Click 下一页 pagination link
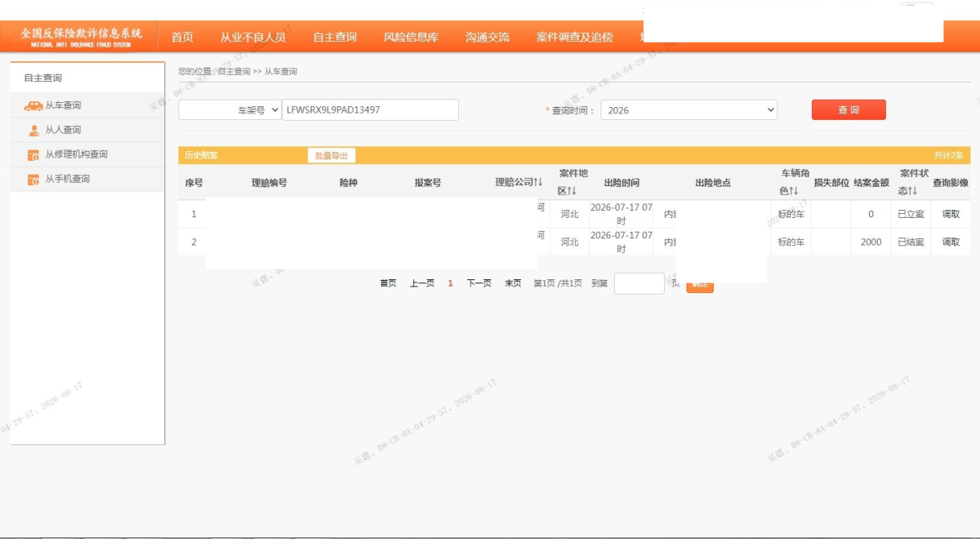This screenshot has width=980, height=539. [x=479, y=283]
